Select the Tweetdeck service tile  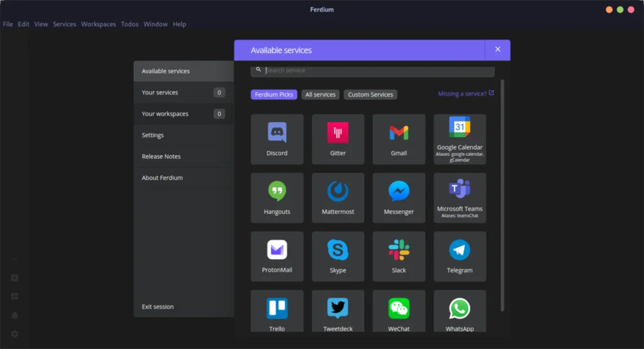coord(338,311)
